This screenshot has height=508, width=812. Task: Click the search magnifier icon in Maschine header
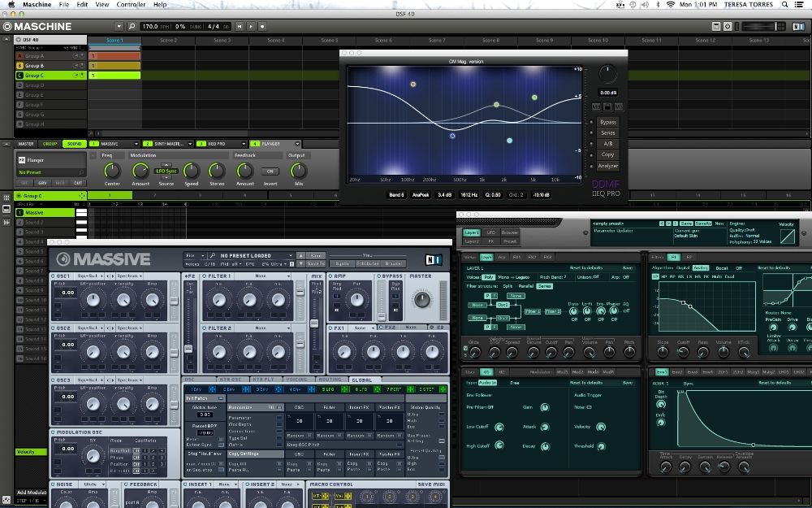[x=132, y=26]
